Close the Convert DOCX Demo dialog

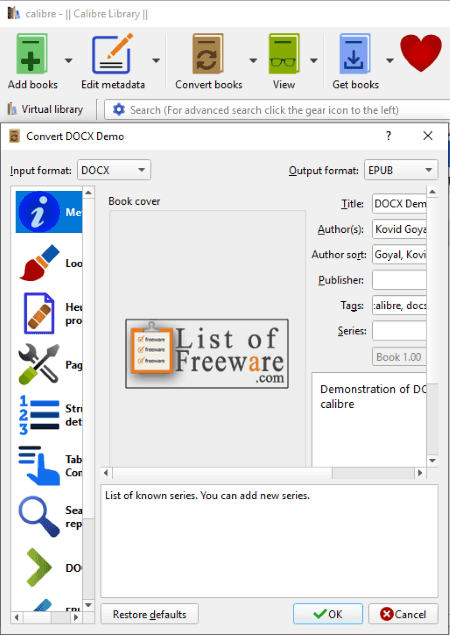pyautogui.click(x=428, y=136)
